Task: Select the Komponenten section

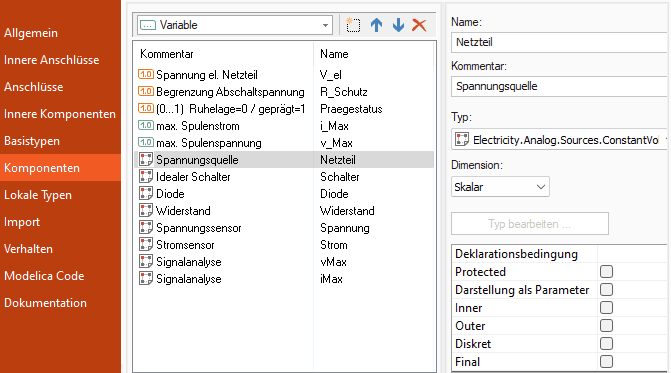Action: tap(60, 168)
